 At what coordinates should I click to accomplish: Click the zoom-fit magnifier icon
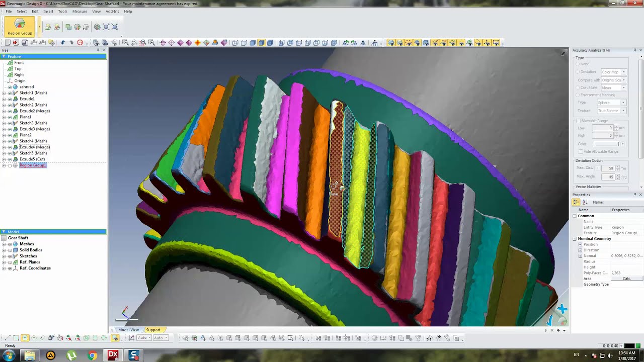tap(126, 43)
